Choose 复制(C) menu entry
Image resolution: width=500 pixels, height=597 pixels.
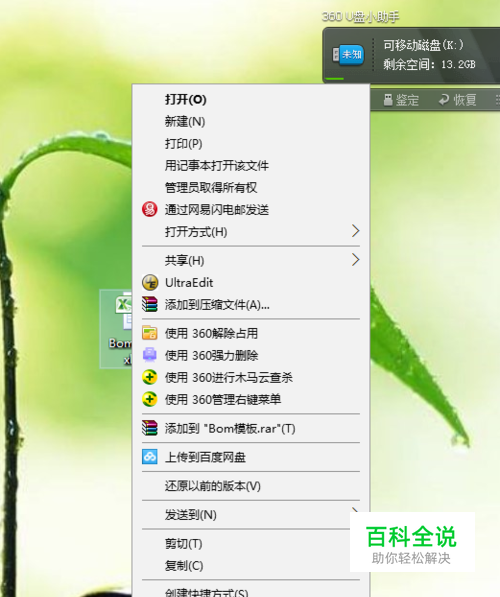coord(251,566)
